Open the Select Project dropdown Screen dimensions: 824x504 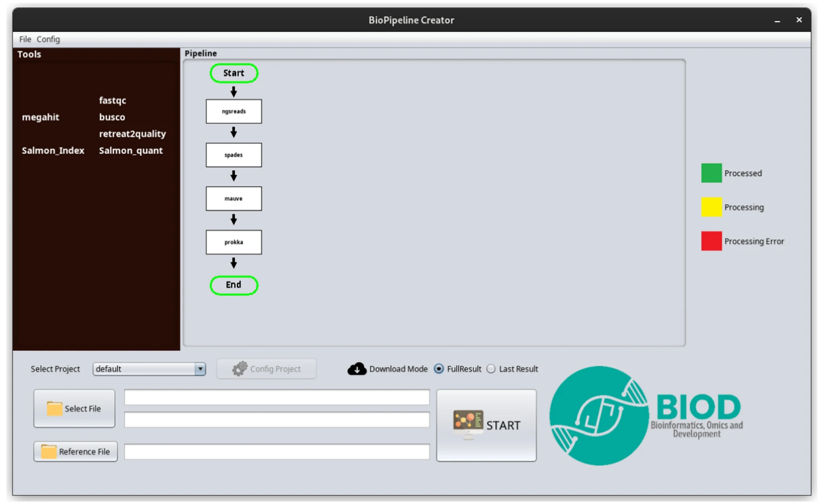click(x=200, y=369)
